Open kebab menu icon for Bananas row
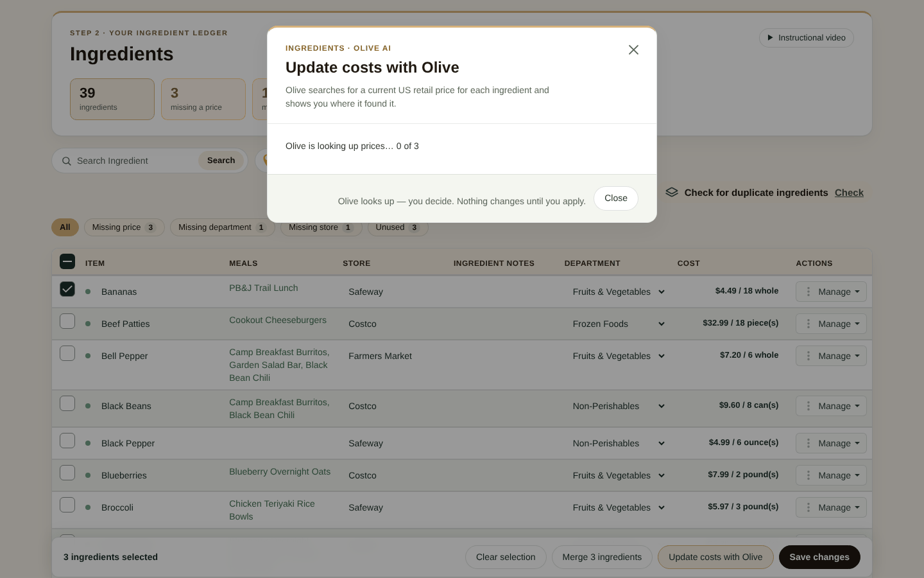Image resolution: width=924 pixels, height=578 pixels. tap(809, 292)
